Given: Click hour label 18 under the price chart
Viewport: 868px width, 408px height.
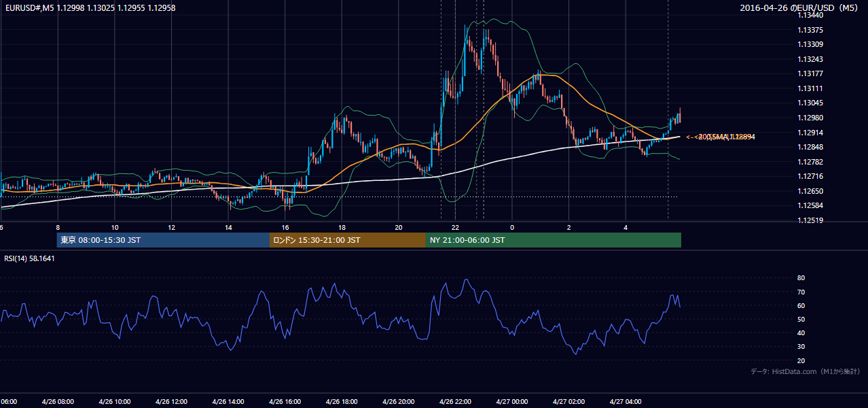Looking at the screenshot, I should pos(342,227).
